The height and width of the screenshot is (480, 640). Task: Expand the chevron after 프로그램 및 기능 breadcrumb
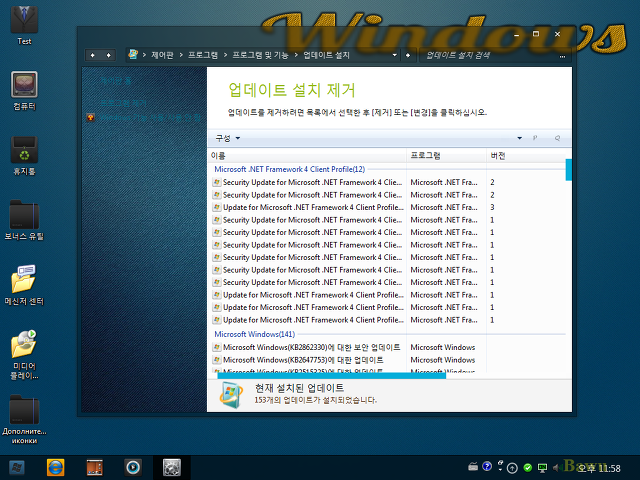(x=296, y=55)
